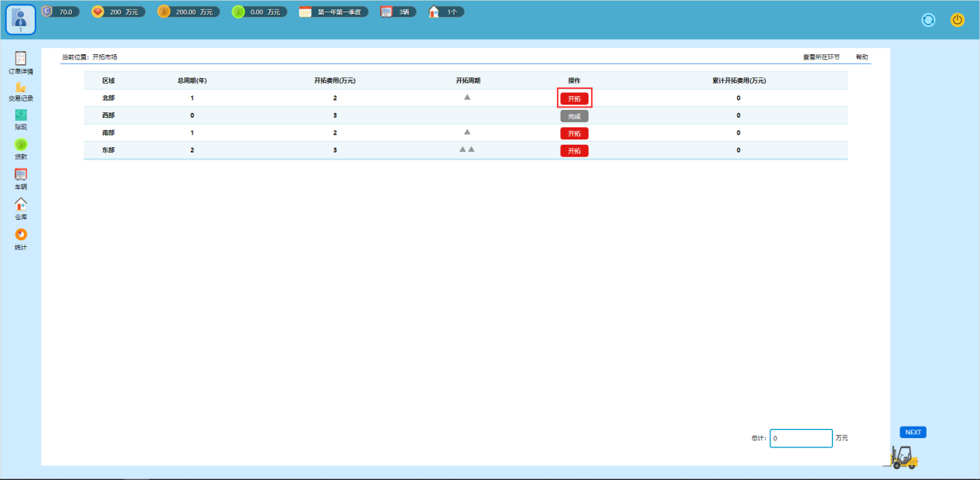
Task: Click the yellow power logout icon
Action: (x=958, y=20)
